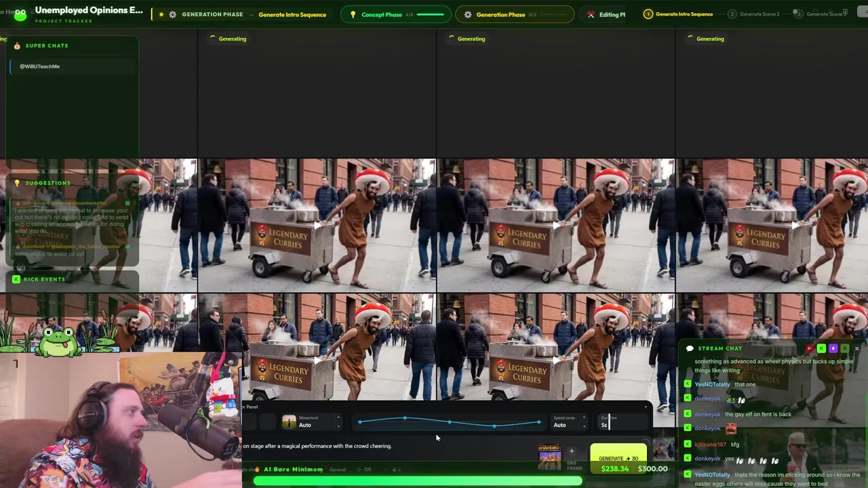Click step 2 circle Generate Scene 2
868x488 pixels.
pyautogui.click(x=732, y=14)
